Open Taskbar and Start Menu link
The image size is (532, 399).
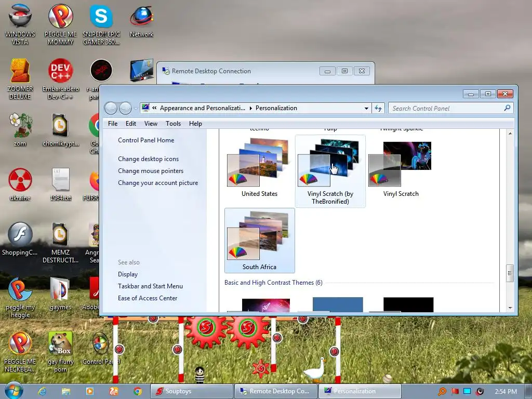pos(150,286)
